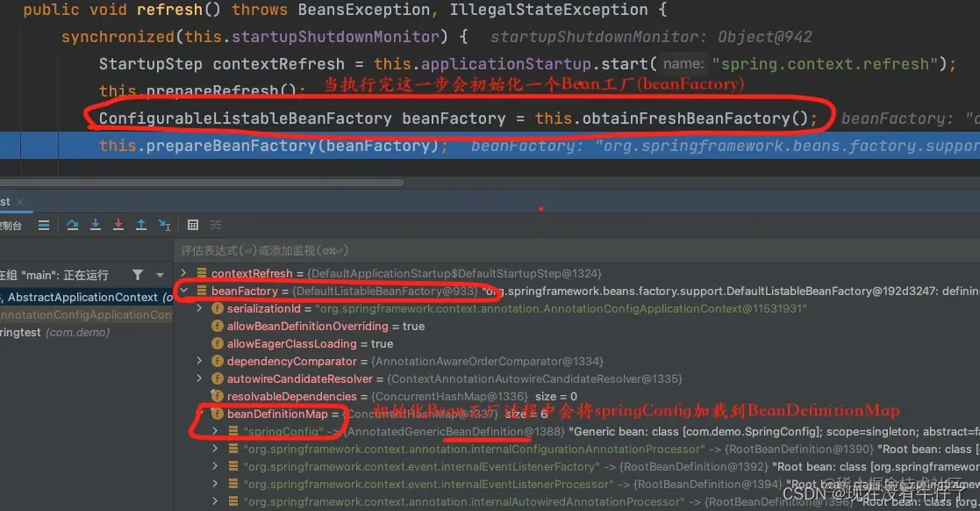Click the field icon beside autowireCandidateResolver
The width and height of the screenshot is (980, 511).
click(218, 378)
